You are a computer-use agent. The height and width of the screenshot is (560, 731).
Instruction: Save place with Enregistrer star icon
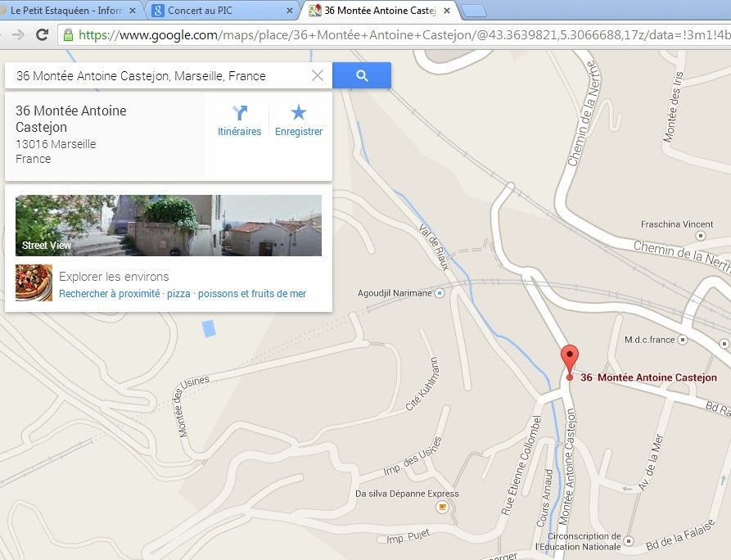[298, 112]
